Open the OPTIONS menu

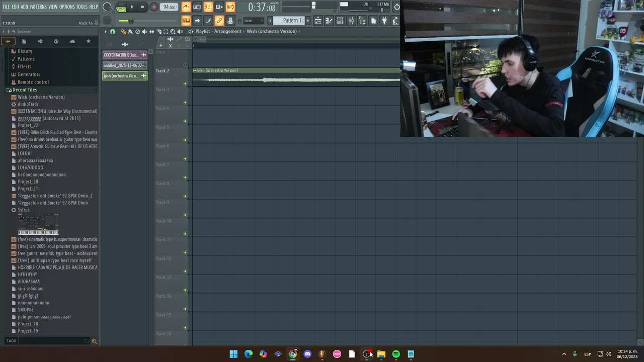point(67,7)
